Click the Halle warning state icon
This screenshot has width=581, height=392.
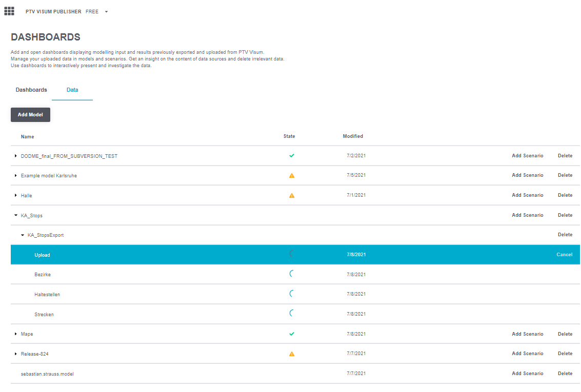[292, 195]
